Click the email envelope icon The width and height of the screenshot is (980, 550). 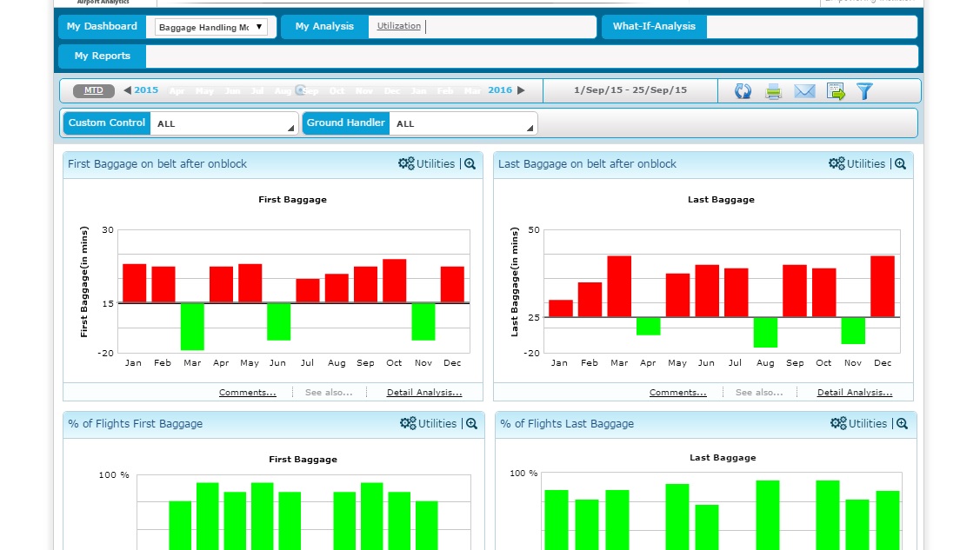click(x=804, y=91)
